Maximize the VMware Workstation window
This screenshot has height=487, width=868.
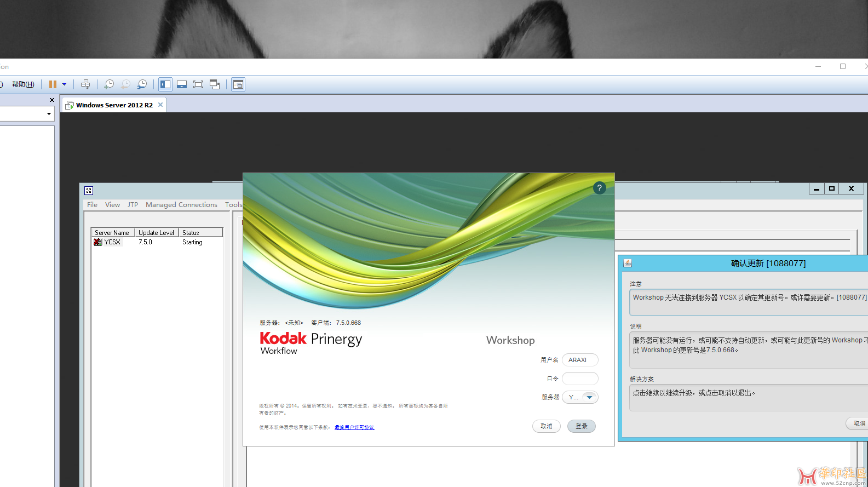(843, 66)
